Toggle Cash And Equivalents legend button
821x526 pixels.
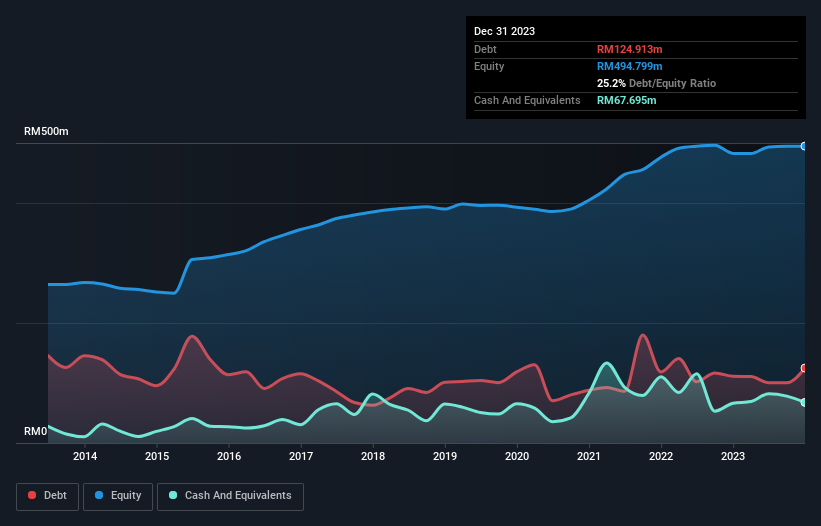(x=230, y=496)
